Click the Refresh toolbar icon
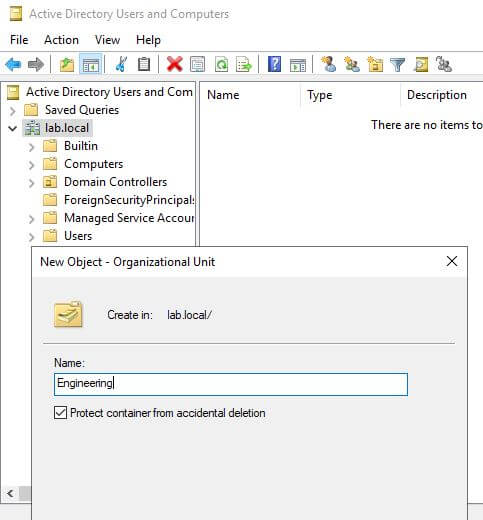The width and height of the screenshot is (483, 520). coord(221,64)
